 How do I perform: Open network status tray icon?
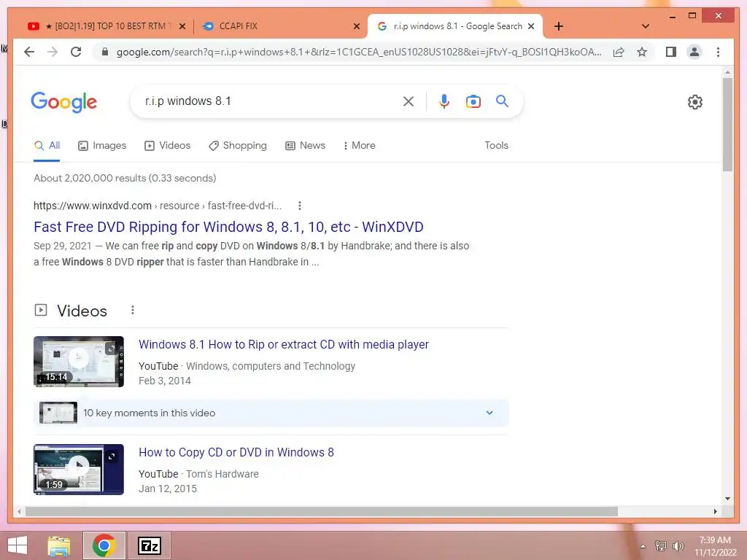coord(661,545)
